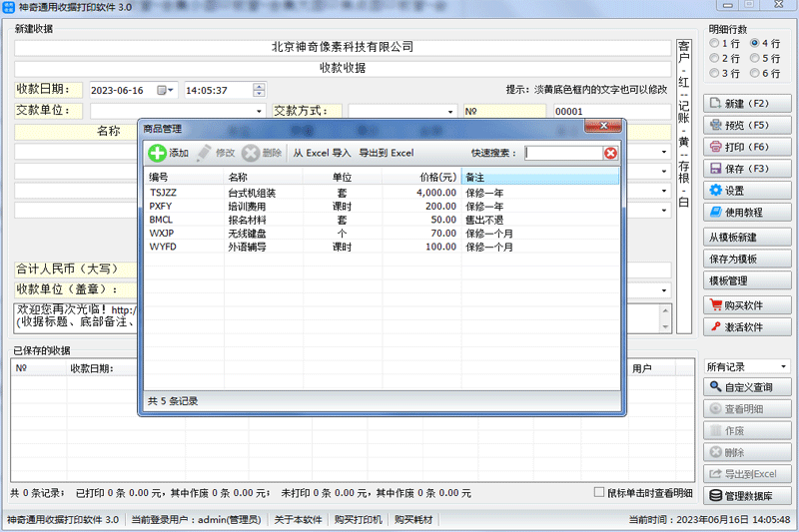Expand the 所有记录 filter dropdown
The image size is (799, 532).
(783, 367)
